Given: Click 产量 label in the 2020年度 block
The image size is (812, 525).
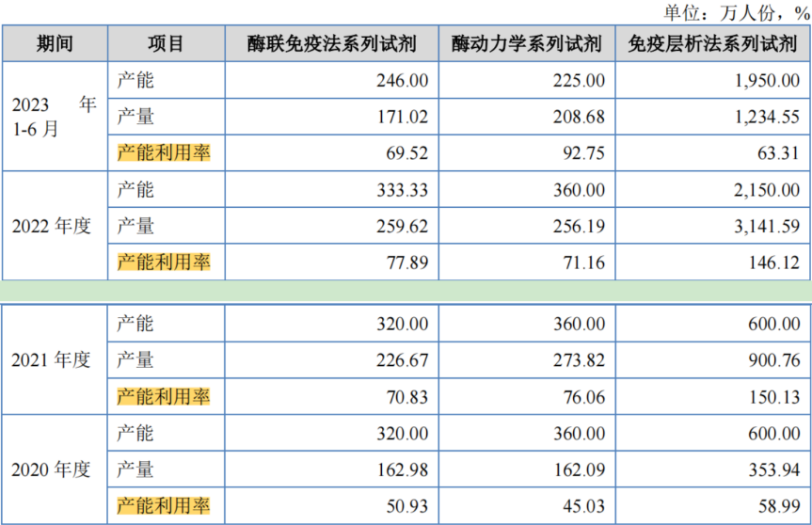Looking at the screenshot, I should [x=135, y=469].
